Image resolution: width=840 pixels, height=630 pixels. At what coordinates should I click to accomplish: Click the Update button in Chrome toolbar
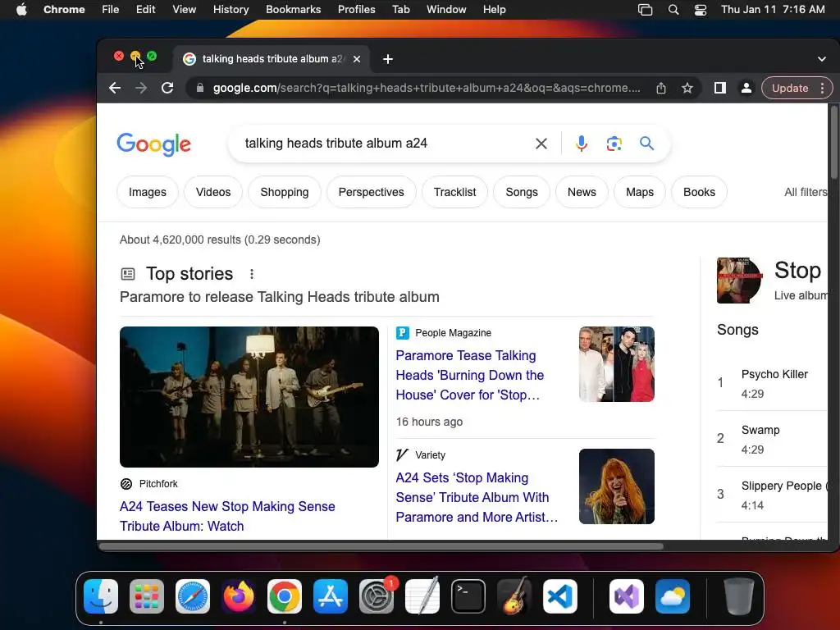tap(790, 88)
